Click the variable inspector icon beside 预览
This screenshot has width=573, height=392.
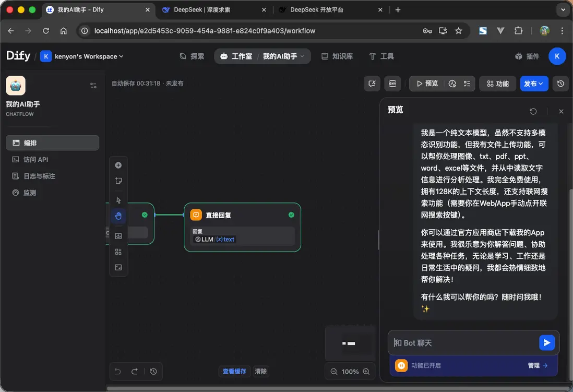pos(466,83)
